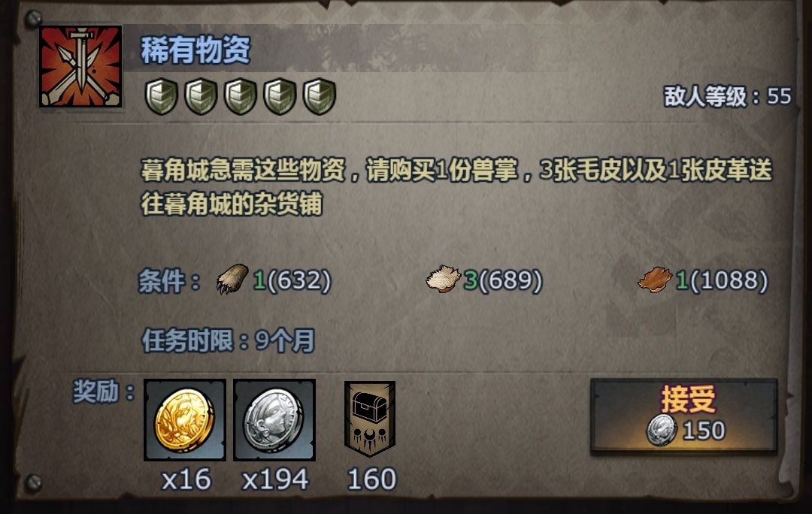Select the brown leather requirement icon
Image resolution: width=812 pixels, height=514 pixels.
click(x=655, y=280)
